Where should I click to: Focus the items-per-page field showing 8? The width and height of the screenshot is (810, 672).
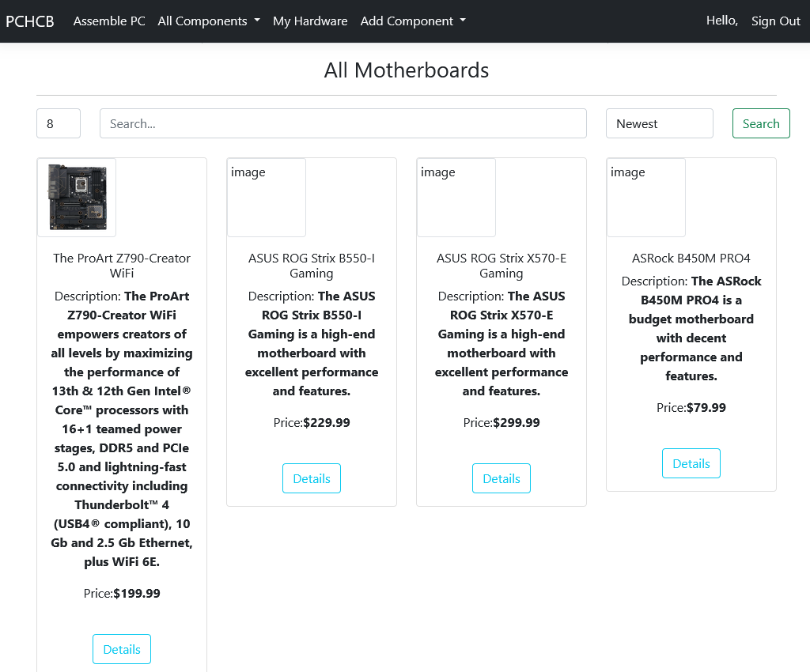pos(59,123)
